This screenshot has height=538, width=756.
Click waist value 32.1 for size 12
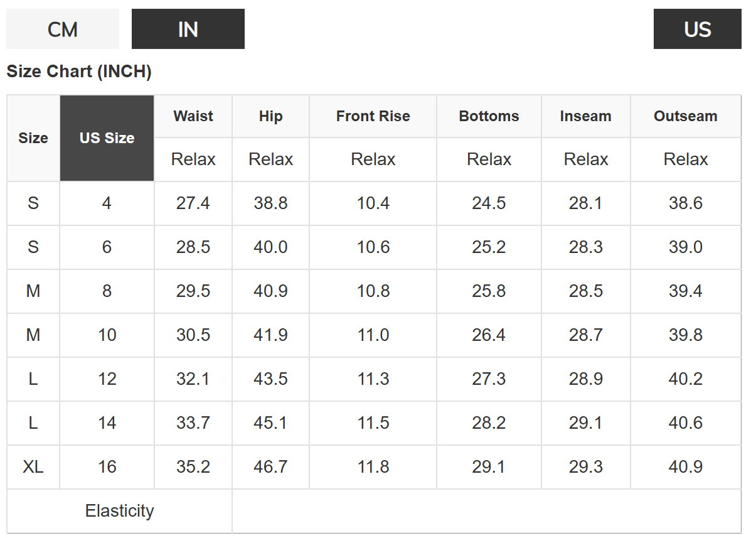coord(193,379)
